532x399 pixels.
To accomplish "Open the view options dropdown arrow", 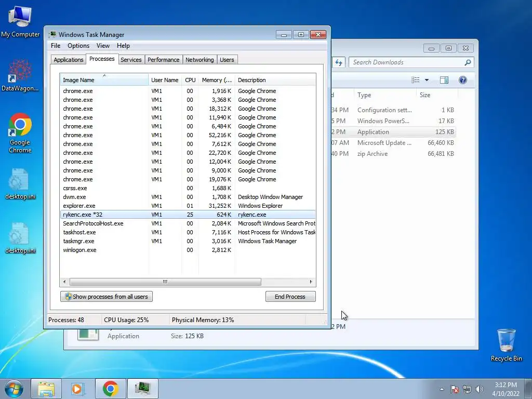I will click(427, 80).
